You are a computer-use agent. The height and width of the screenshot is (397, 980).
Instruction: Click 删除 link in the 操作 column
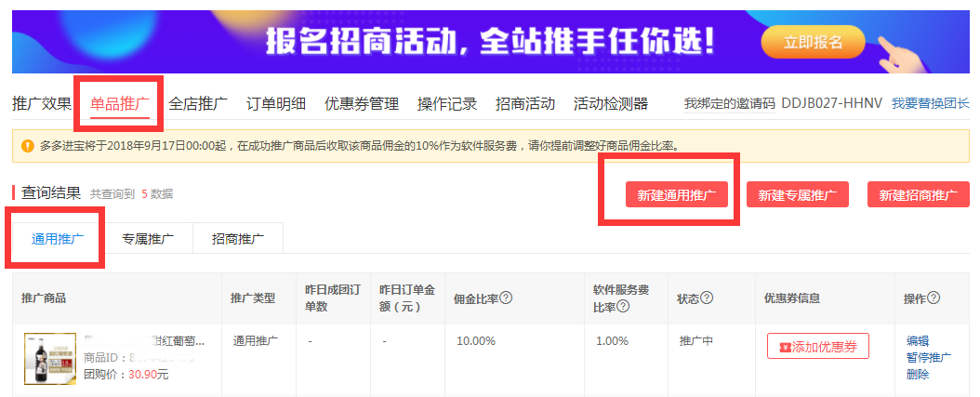click(x=917, y=375)
